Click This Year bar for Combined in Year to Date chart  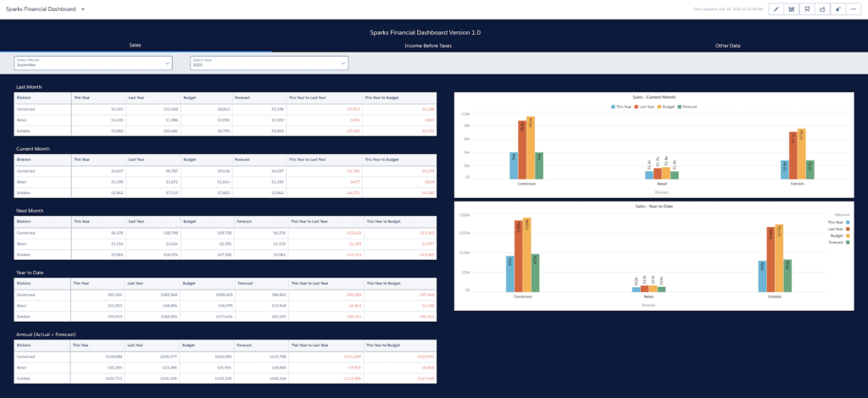[509, 274]
